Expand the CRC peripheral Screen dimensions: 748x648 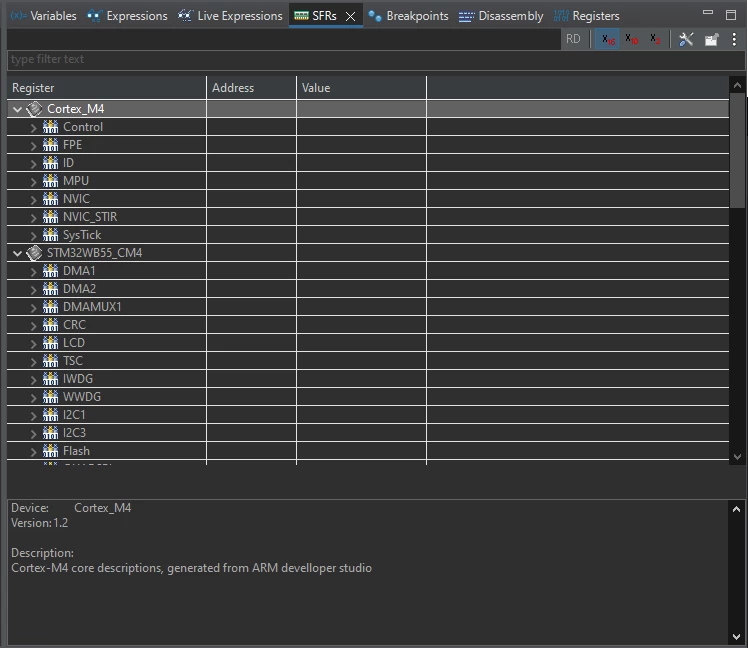click(x=33, y=325)
